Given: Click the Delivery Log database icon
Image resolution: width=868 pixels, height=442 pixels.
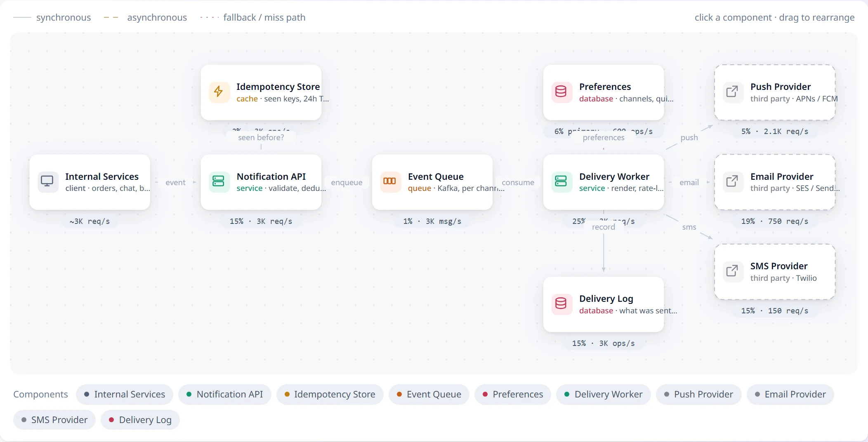Looking at the screenshot, I should click(561, 304).
